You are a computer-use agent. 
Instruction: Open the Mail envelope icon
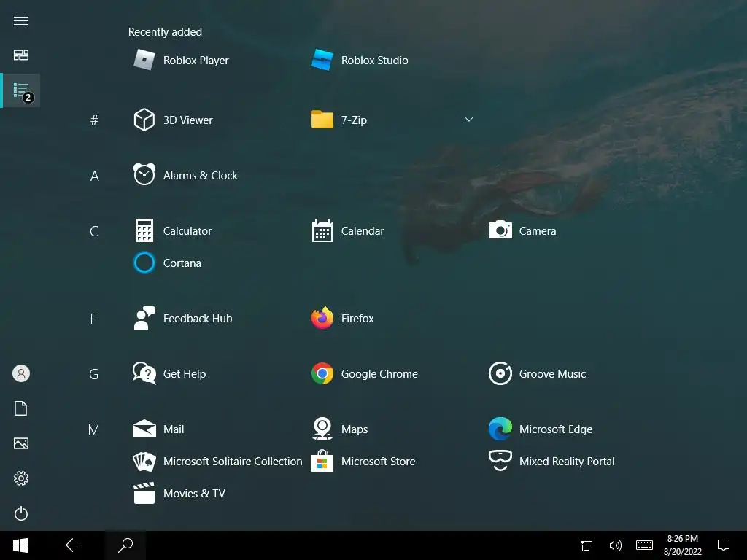click(144, 429)
